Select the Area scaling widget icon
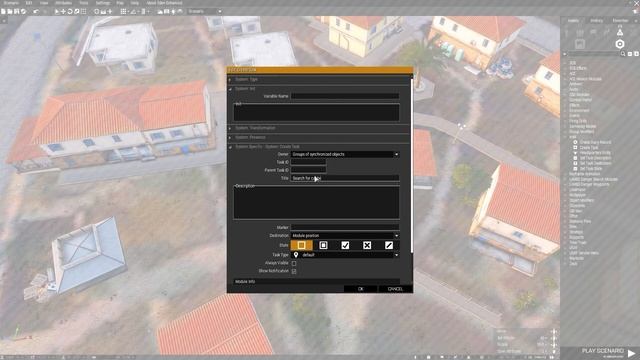The width and height of the screenshot is (640, 360). click(83, 11)
